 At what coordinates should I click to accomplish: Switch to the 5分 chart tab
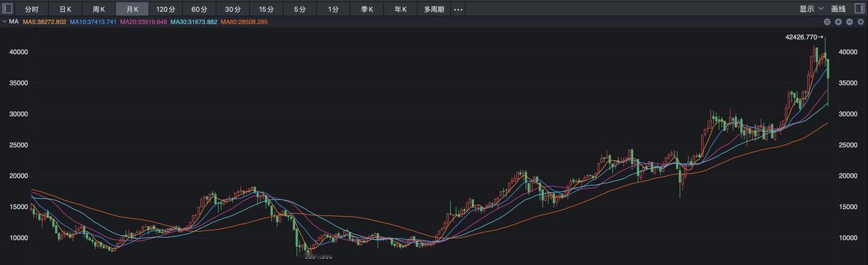pyautogui.click(x=300, y=10)
